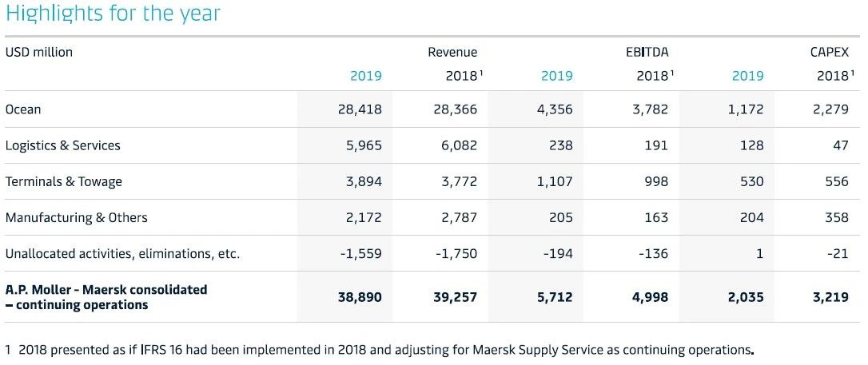
Task: Select Ocean 2019 EBITDA value 4,356
Action: click(x=555, y=109)
